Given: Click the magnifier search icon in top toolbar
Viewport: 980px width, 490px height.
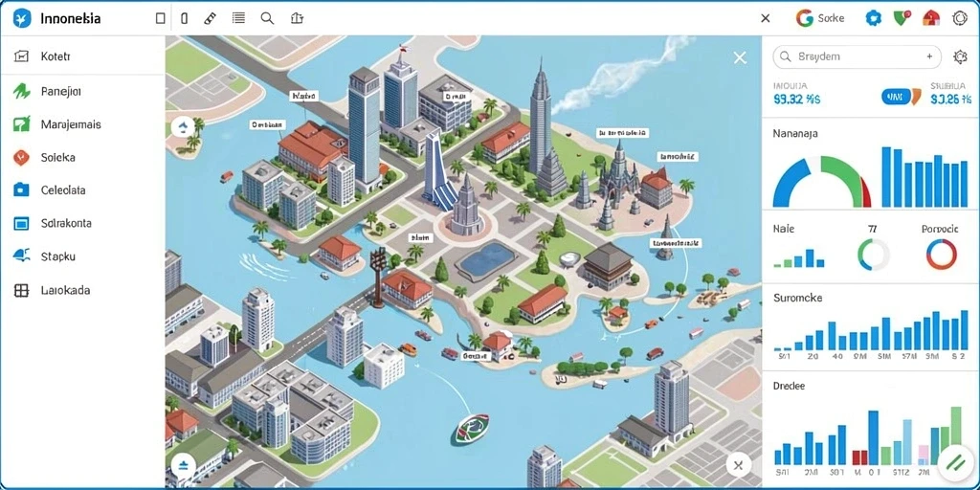Looking at the screenshot, I should click(268, 18).
